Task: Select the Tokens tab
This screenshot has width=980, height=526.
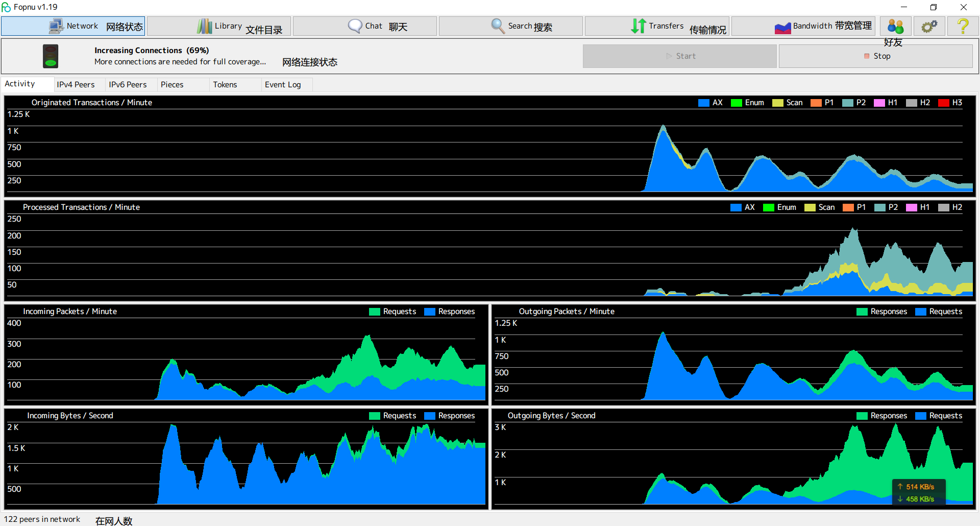Action: point(225,85)
